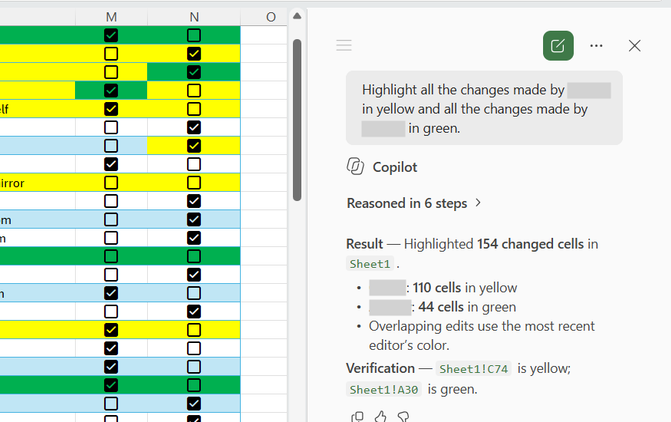
Task: Click the 'Overlapping edits' bullet text
Action: click(481, 336)
